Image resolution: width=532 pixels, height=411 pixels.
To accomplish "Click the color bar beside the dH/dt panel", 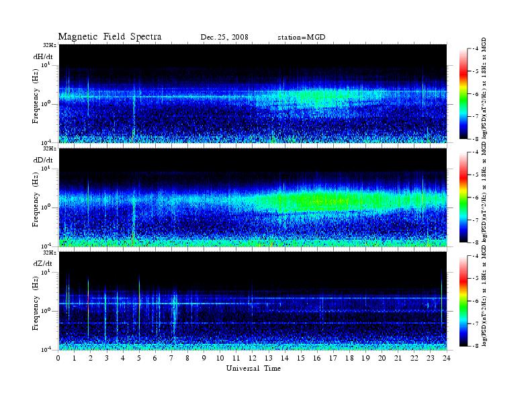I will [463, 94].
